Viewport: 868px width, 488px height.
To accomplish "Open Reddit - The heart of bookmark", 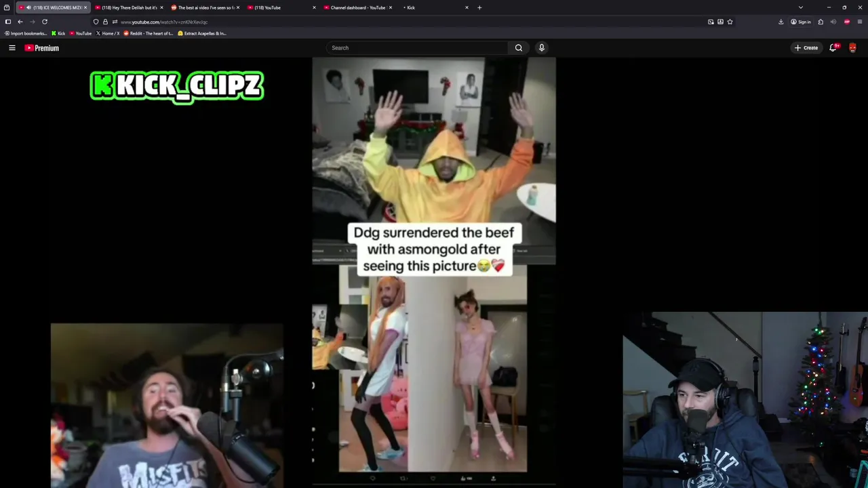I will [149, 33].
